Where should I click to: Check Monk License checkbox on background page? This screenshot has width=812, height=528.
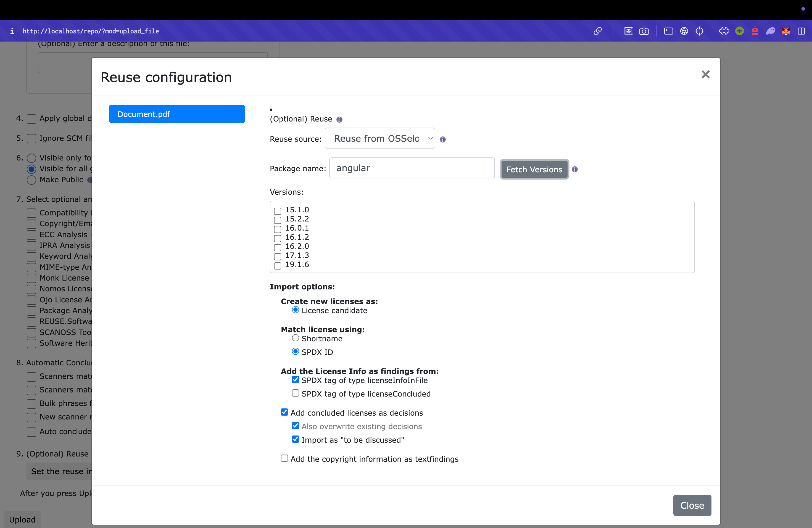[31, 278]
